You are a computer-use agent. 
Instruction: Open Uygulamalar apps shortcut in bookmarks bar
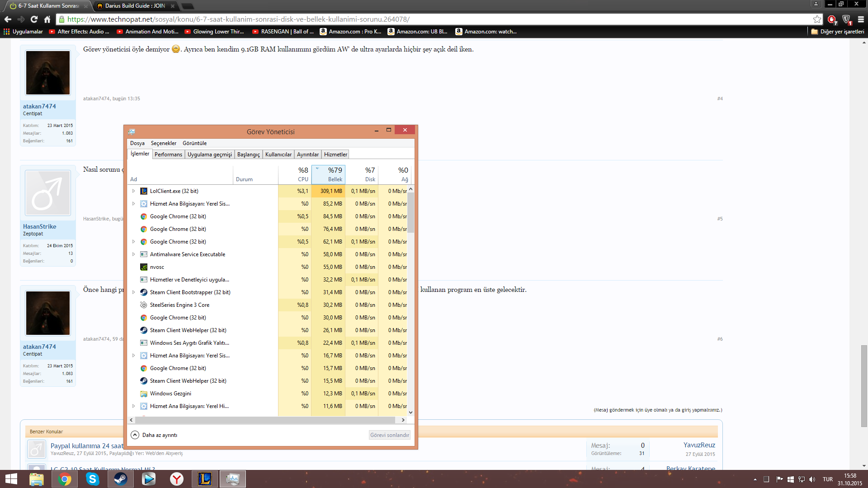pyautogui.click(x=23, y=32)
